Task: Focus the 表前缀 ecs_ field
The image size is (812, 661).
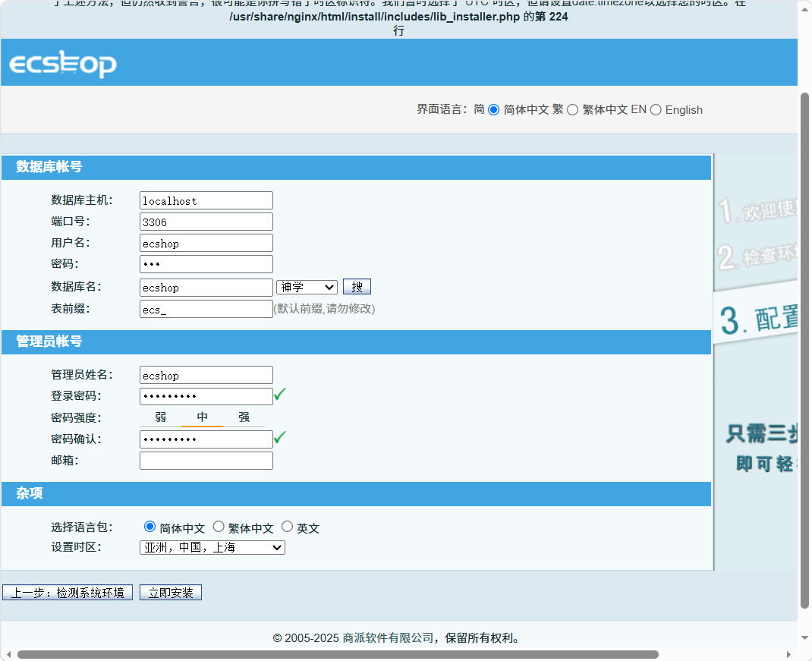Action: pos(206,310)
